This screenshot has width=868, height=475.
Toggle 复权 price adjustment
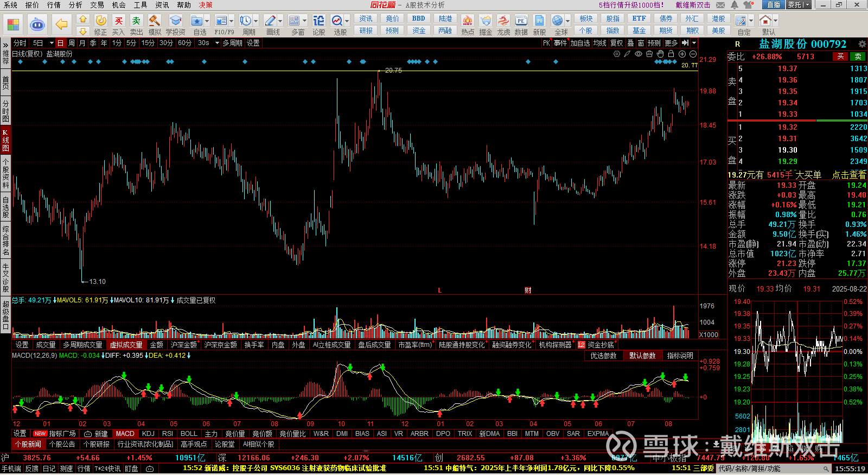click(617, 43)
